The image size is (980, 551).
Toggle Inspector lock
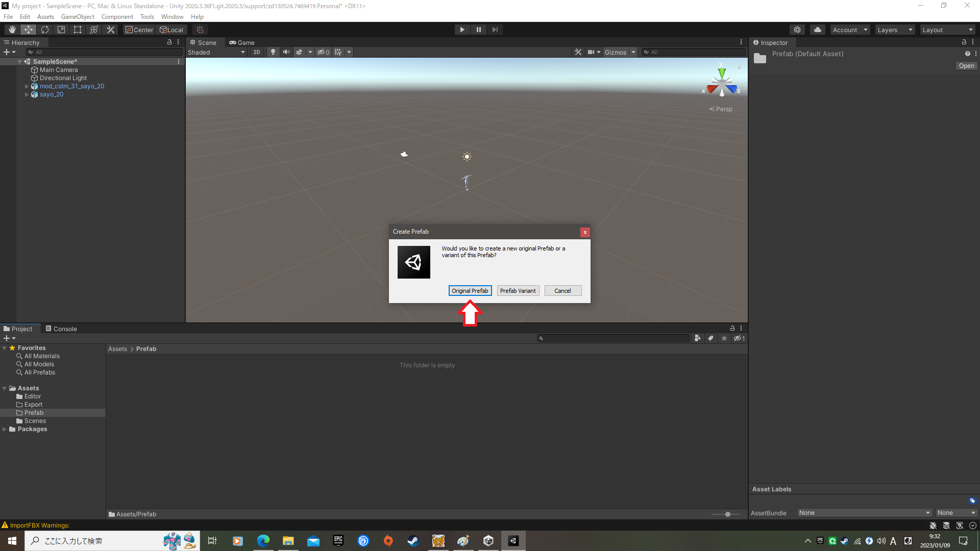pyautogui.click(x=964, y=42)
